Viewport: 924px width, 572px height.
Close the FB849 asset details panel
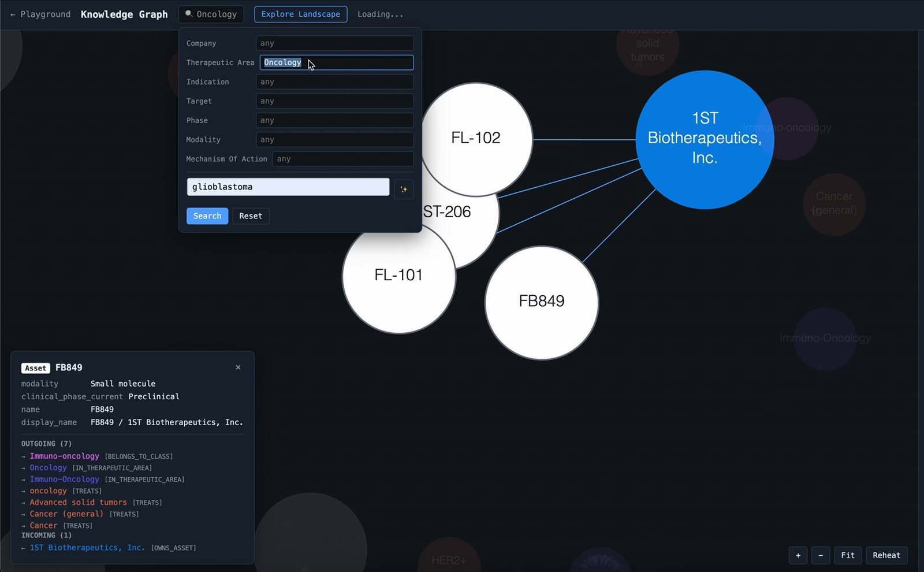pyautogui.click(x=238, y=367)
